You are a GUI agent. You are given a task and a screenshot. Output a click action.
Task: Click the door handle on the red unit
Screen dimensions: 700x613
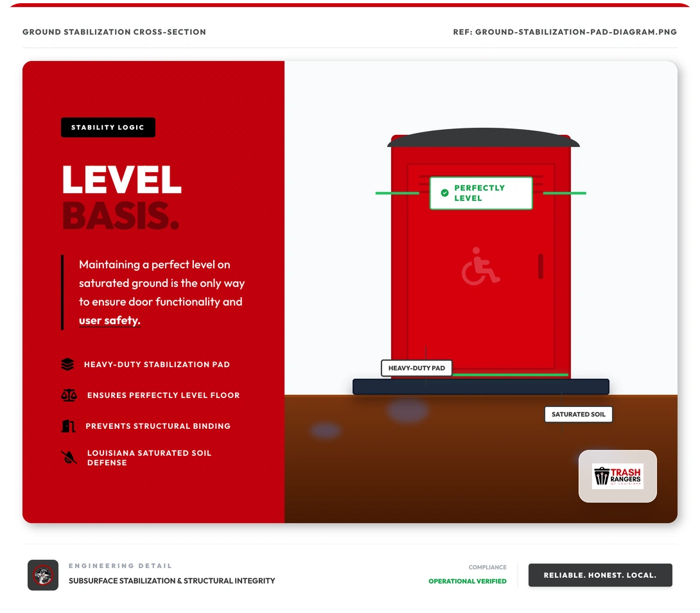541,266
